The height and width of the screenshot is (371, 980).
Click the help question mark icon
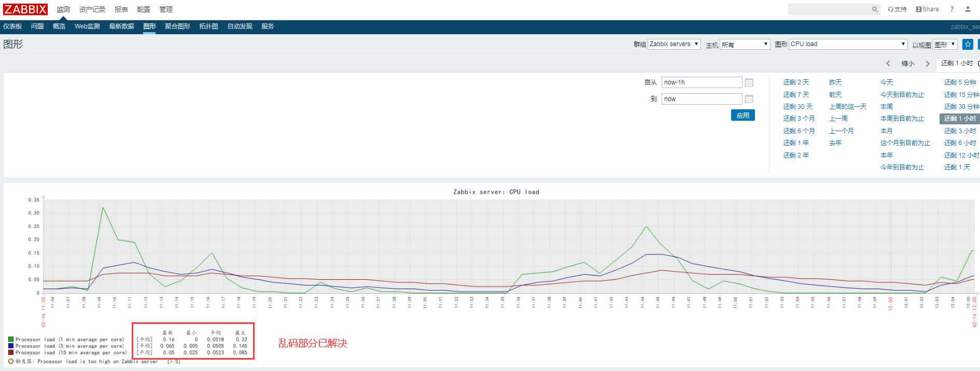point(952,9)
